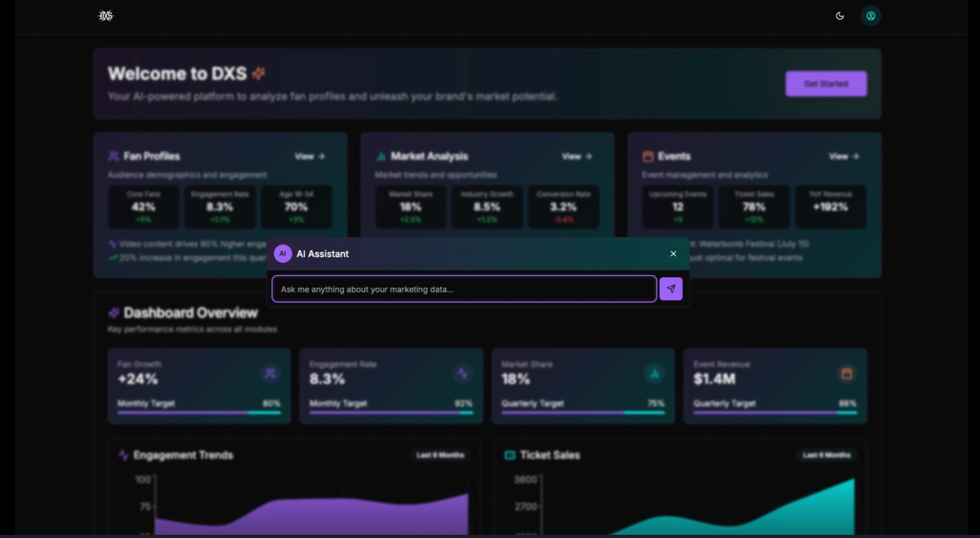The height and width of the screenshot is (538, 980).
Task: Open Events via View link
Action: [843, 156]
